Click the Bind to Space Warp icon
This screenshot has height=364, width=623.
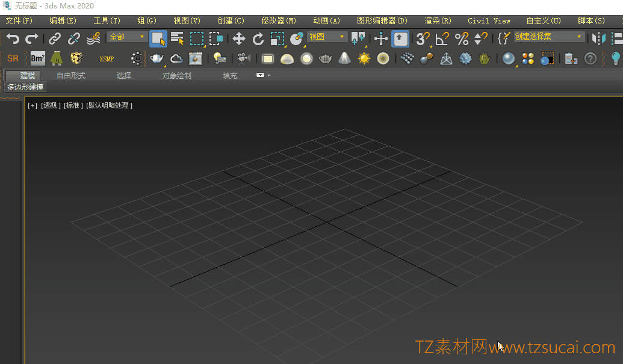point(93,39)
